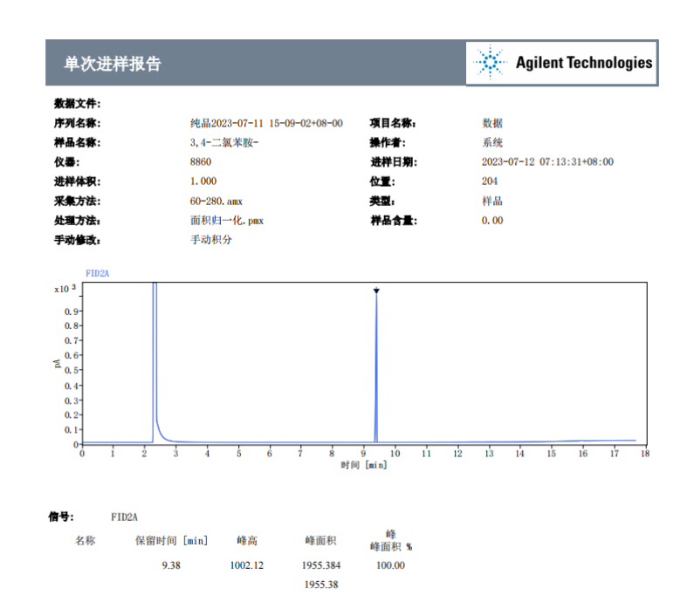Image resolution: width=687 pixels, height=616 pixels.
Task: Click the 时间 [min] x-axis label
Action: [363, 465]
